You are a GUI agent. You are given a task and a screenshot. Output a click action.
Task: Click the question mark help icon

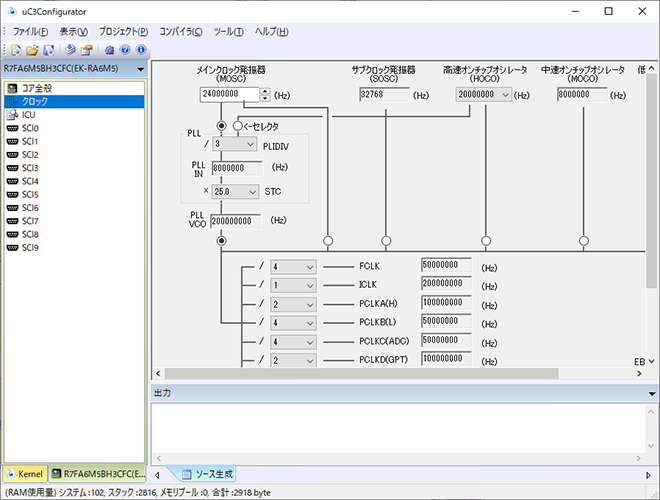point(125,50)
